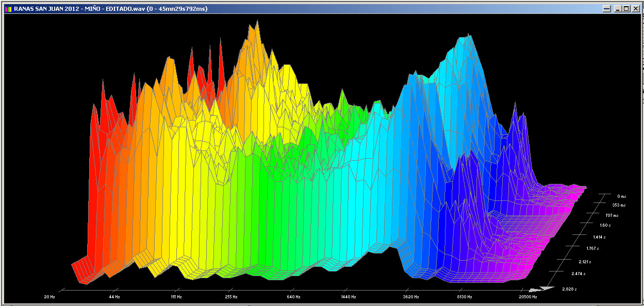Select the 20500 Hz frequency label
This screenshot has height=306, width=644.
(x=528, y=297)
